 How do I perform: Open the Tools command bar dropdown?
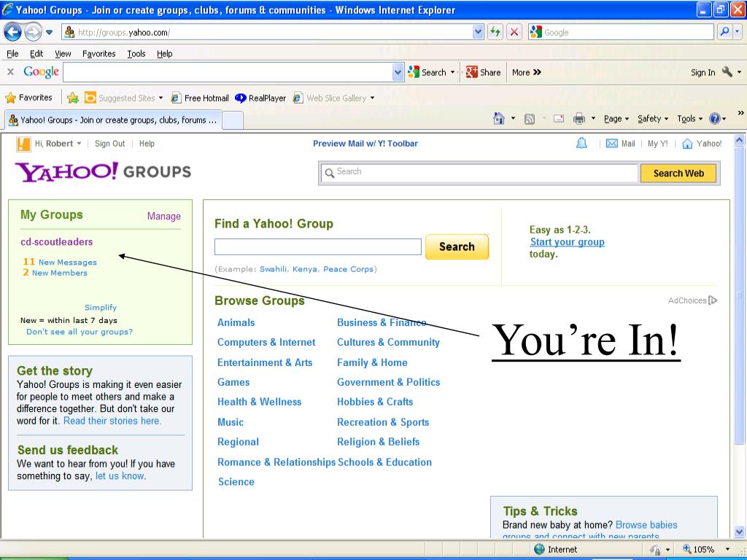tap(689, 119)
